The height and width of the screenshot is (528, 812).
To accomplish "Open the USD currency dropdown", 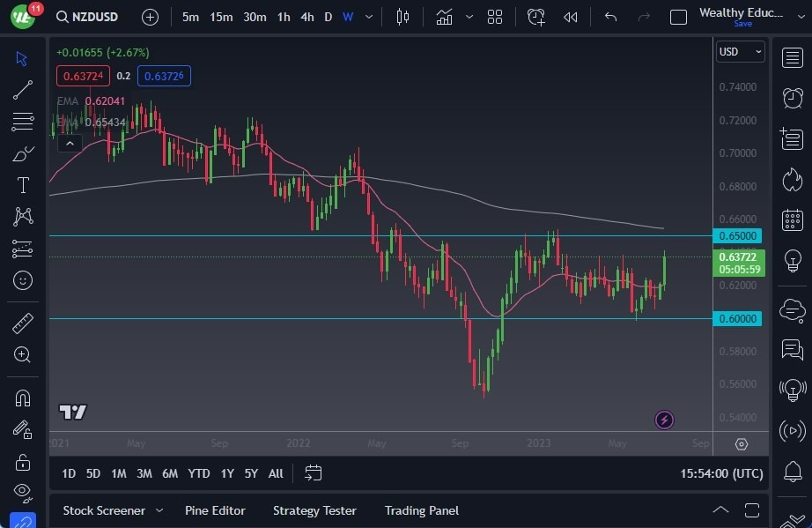I will 740,52.
